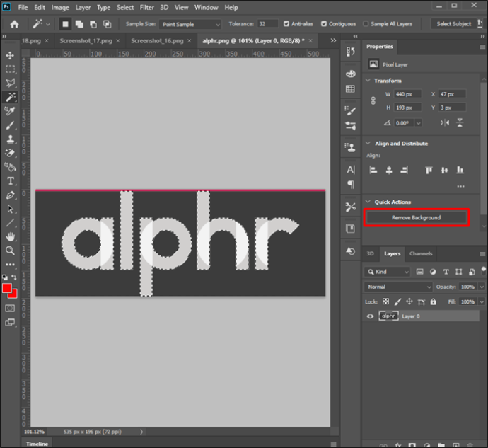Screen dimensions: 488x448
Task: Flip layer horizontally in Transform section
Action: pos(444,122)
